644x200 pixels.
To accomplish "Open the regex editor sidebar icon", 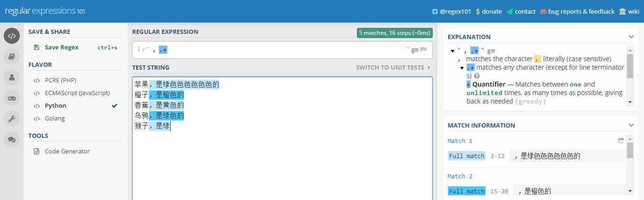I will point(12,36).
